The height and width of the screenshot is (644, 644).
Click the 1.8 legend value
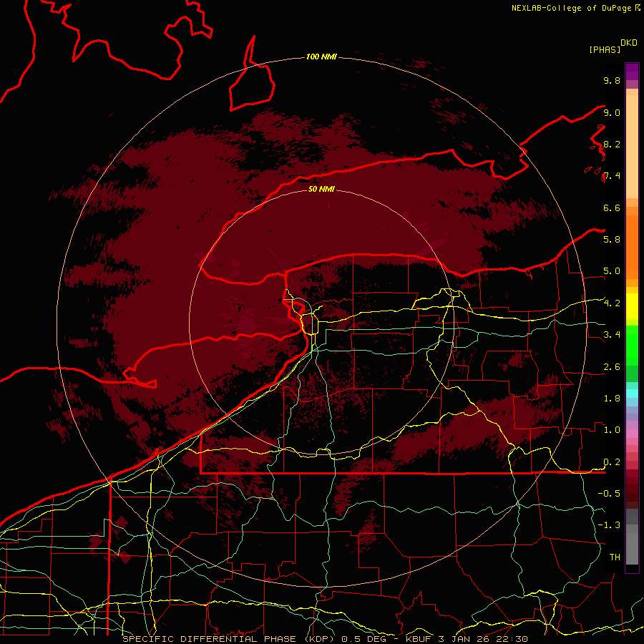pyautogui.click(x=612, y=398)
